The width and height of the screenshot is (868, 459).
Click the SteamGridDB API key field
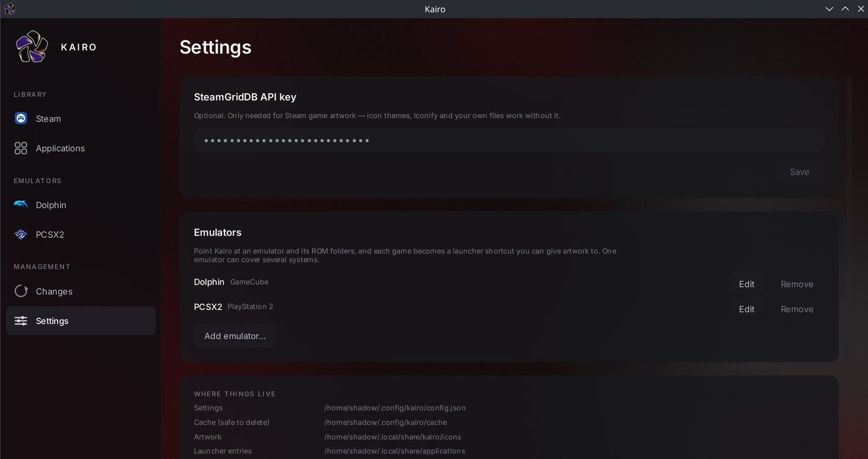[509, 141]
